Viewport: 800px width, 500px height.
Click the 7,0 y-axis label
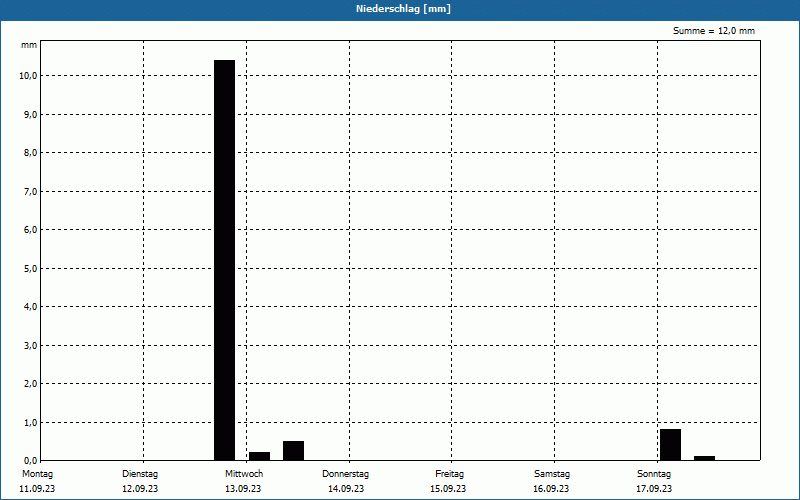tap(31, 191)
